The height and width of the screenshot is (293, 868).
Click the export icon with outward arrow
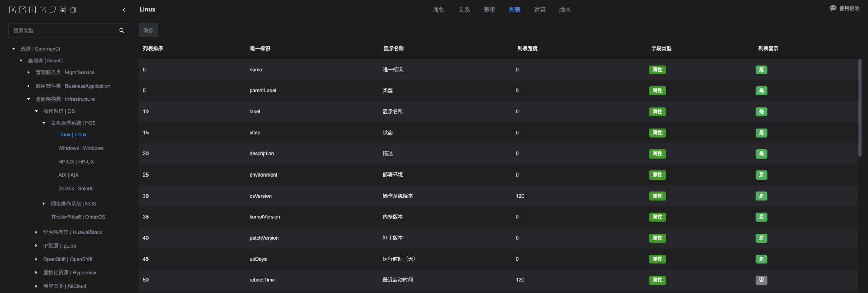pos(22,10)
